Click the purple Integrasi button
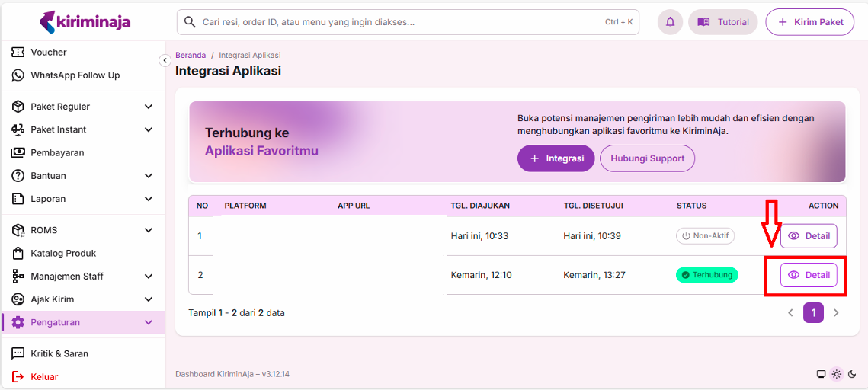The width and height of the screenshot is (868, 390). pyautogui.click(x=556, y=158)
